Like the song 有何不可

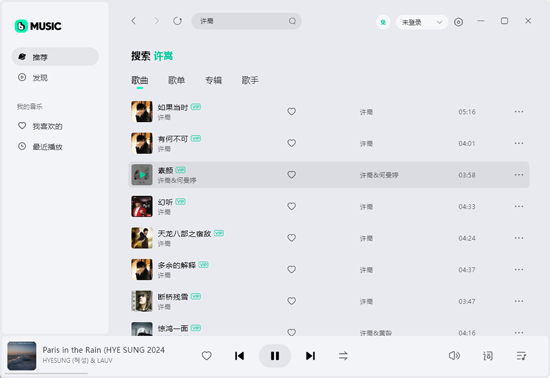pos(291,143)
